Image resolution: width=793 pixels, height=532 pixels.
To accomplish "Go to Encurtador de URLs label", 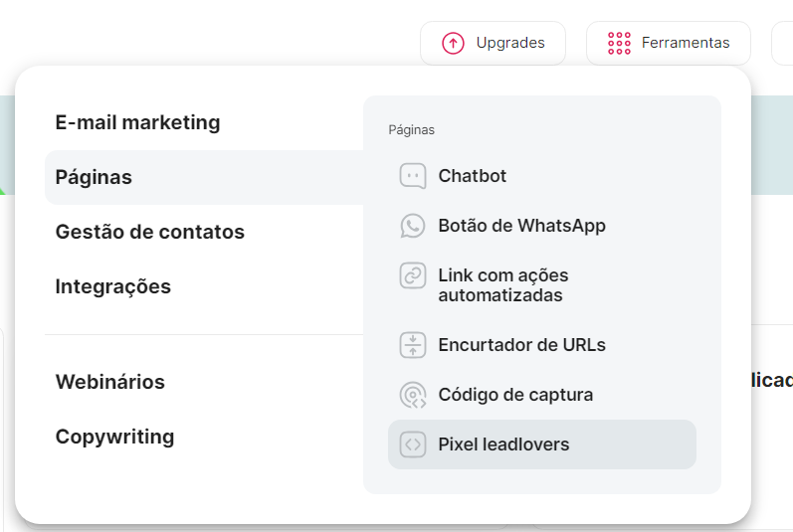I will click(521, 345).
